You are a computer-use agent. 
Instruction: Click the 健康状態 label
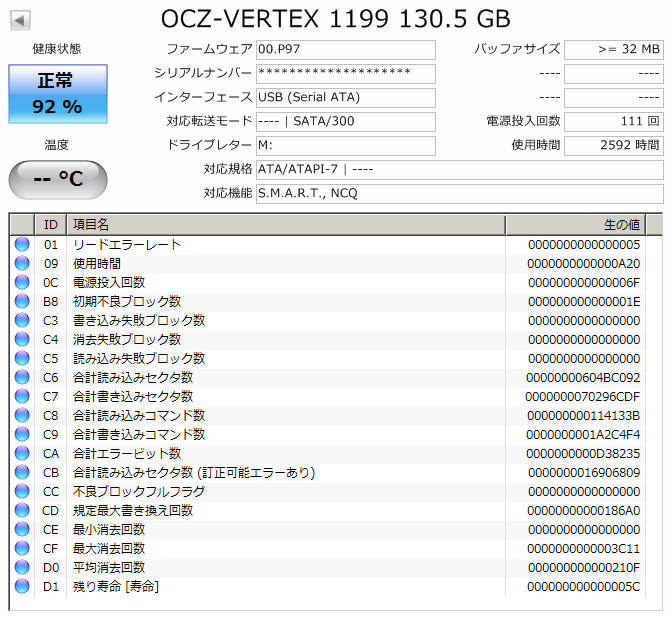coord(57,49)
